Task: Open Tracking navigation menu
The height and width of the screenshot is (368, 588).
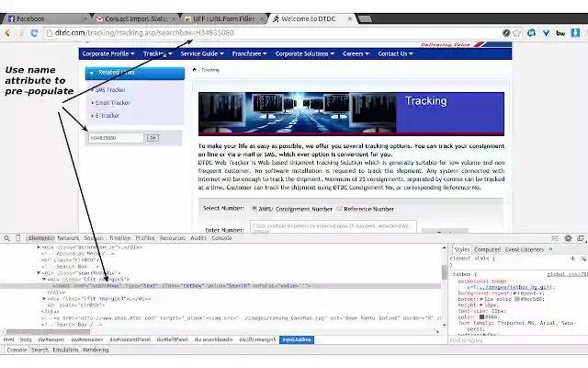Action: [157, 53]
